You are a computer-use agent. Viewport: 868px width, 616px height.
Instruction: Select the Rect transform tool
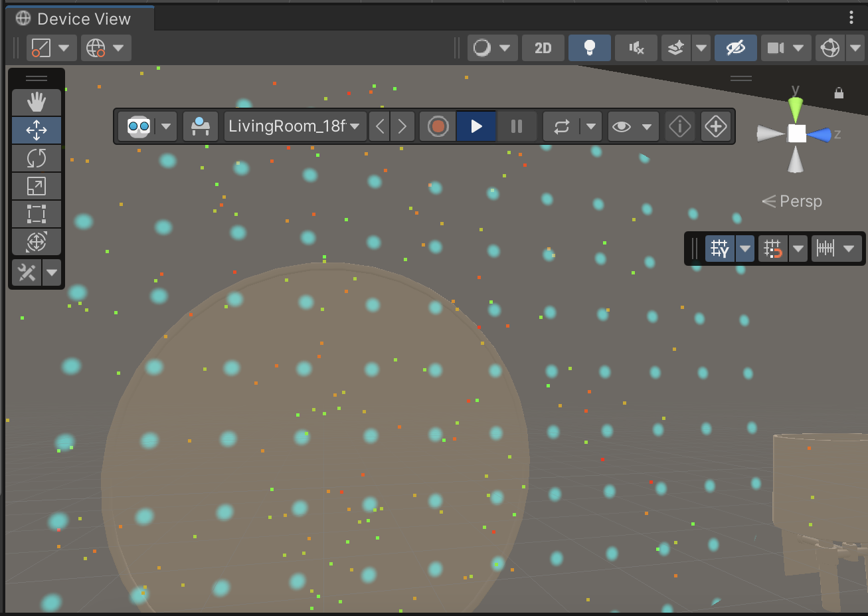tap(37, 214)
